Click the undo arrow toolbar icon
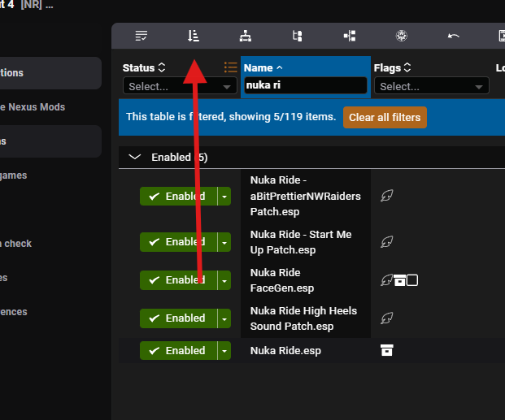Image resolution: width=505 pixels, height=420 pixels. pyautogui.click(x=454, y=36)
